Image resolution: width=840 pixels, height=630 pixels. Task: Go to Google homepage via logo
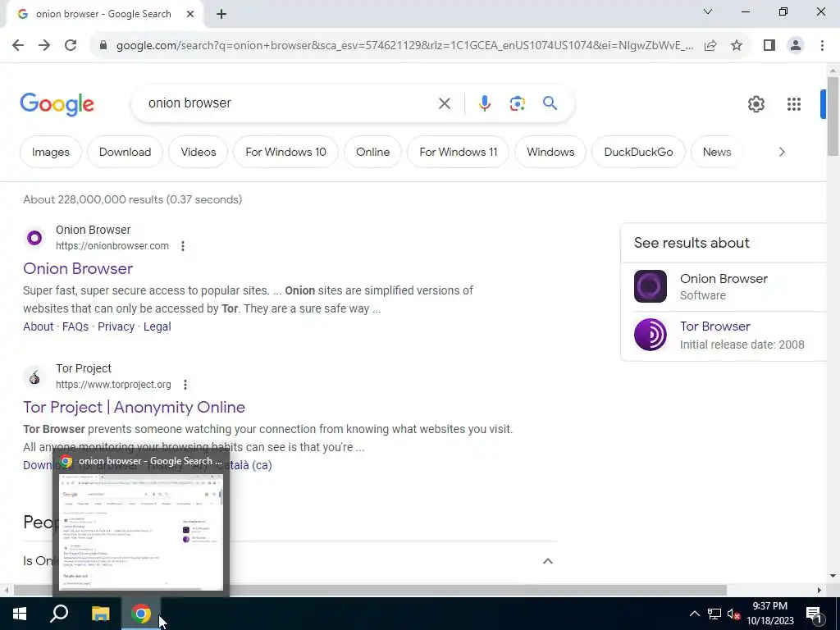point(57,104)
